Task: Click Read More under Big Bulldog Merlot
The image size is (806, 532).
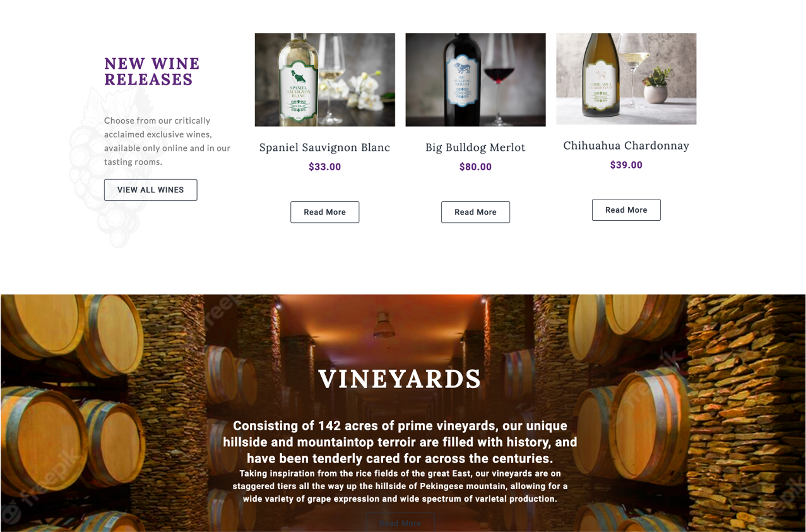Action: [x=475, y=212]
